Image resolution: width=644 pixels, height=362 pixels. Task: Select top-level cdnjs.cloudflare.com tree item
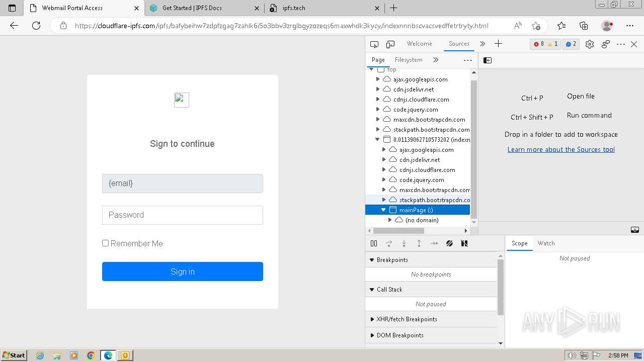click(421, 100)
